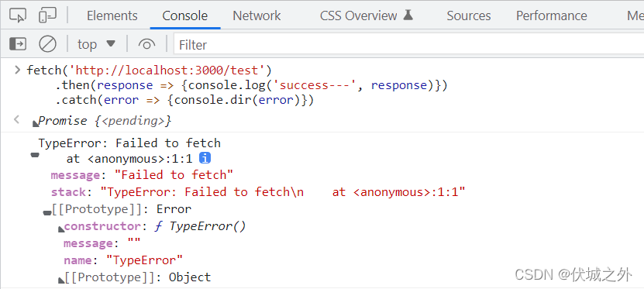Open the Network tab
This screenshot has width=644, height=289.
pyautogui.click(x=257, y=15)
